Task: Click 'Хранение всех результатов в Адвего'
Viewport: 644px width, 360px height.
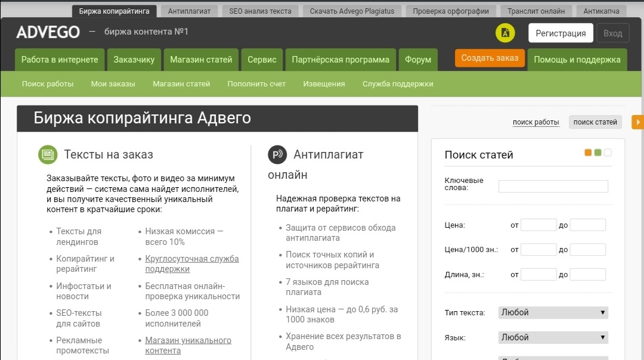Action: point(343,342)
